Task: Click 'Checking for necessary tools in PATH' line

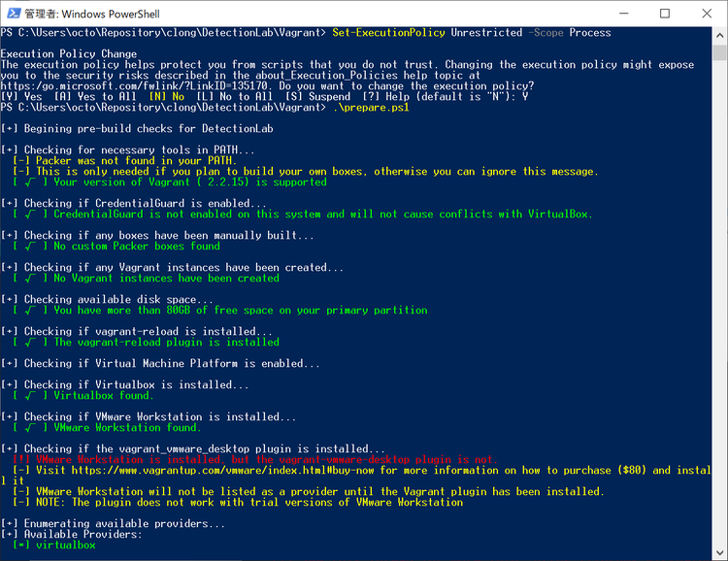Action: [128, 150]
